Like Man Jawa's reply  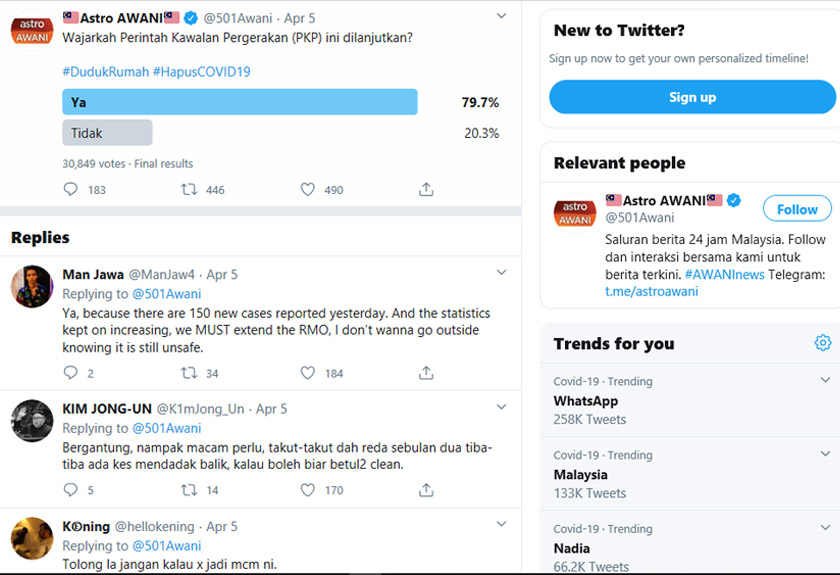tap(308, 373)
